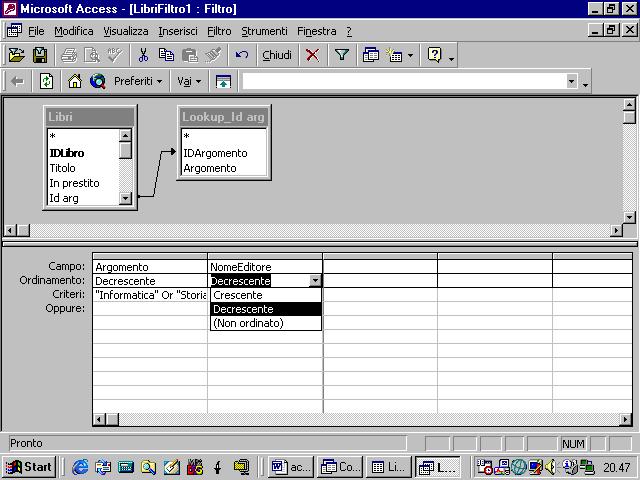Select Titolo in the Libri field list
The image size is (640, 480).
click(x=62, y=168)
